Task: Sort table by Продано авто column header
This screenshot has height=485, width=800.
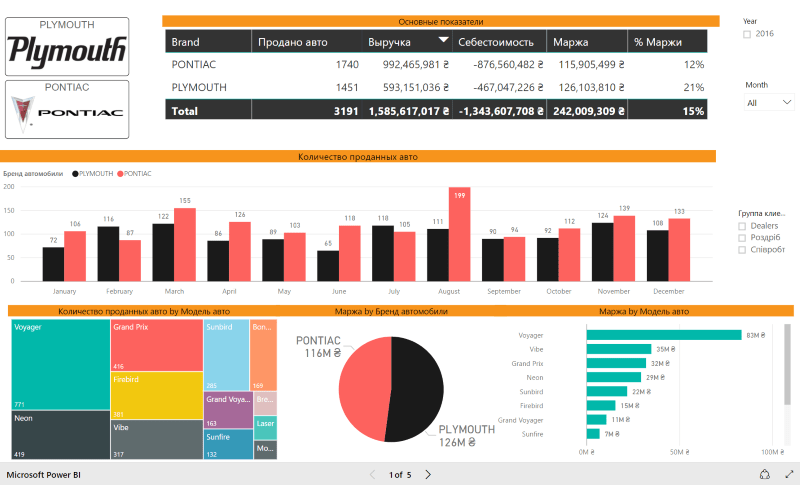Action: [x=307, y=41]
